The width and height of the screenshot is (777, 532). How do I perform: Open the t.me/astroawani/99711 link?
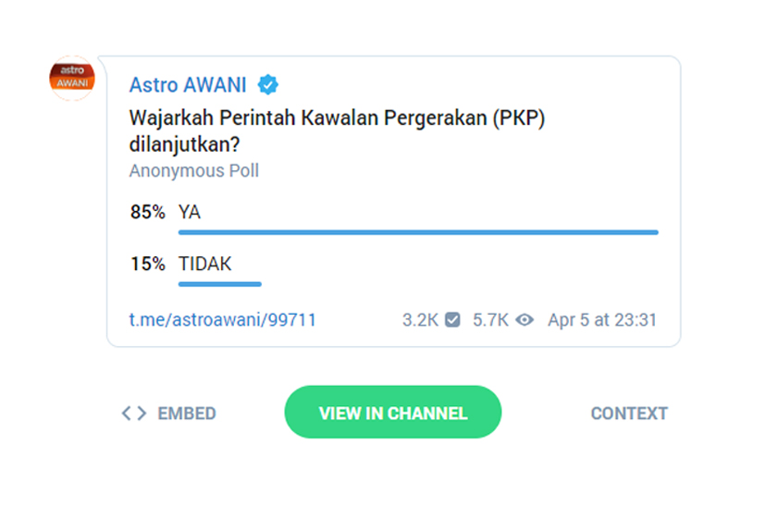pos(222,320)
